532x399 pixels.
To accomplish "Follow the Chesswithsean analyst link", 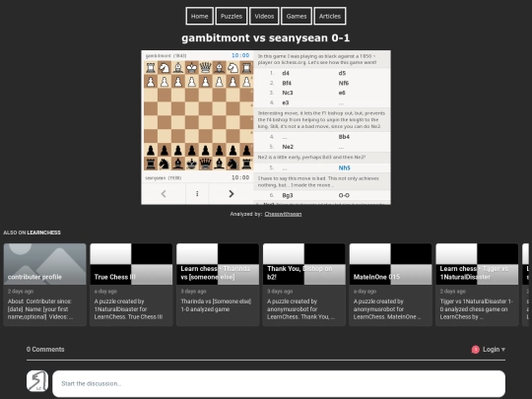I will pos(283,214).
